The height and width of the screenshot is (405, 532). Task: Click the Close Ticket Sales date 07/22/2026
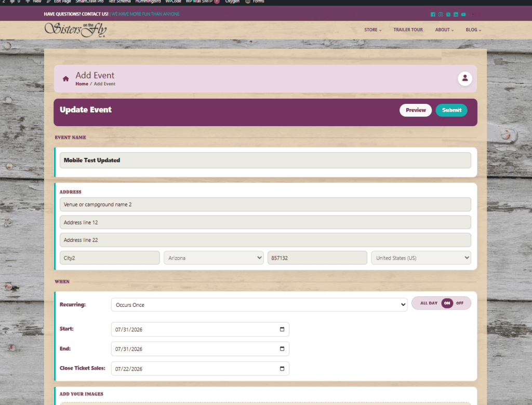click(x=200, y=369)
